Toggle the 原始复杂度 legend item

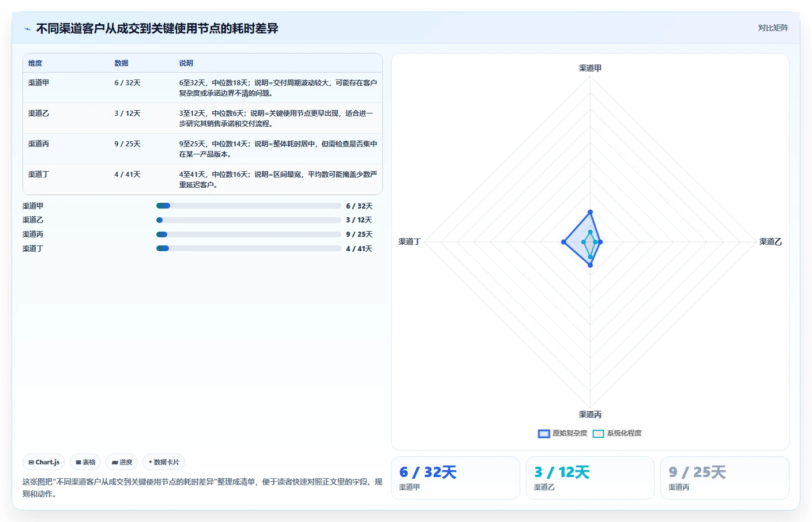click(562, 433)
